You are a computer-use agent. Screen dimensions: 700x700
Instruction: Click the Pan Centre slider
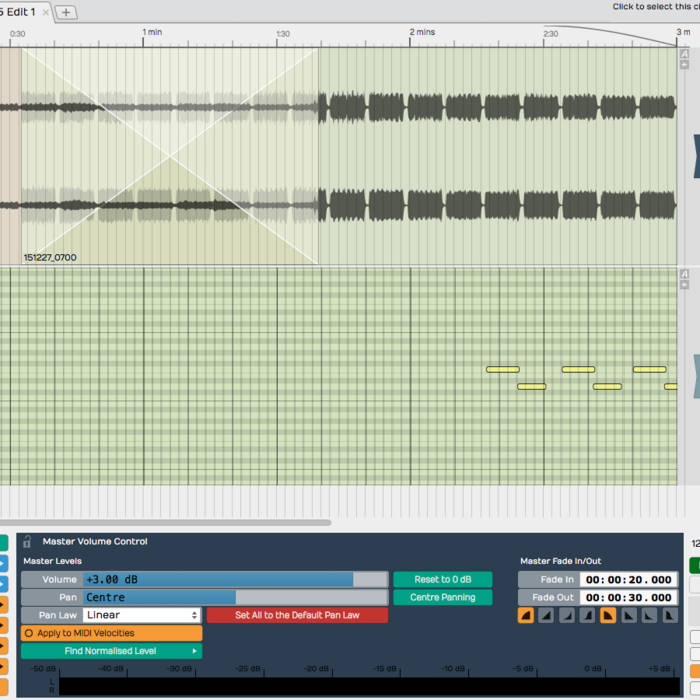pos(234,598)
